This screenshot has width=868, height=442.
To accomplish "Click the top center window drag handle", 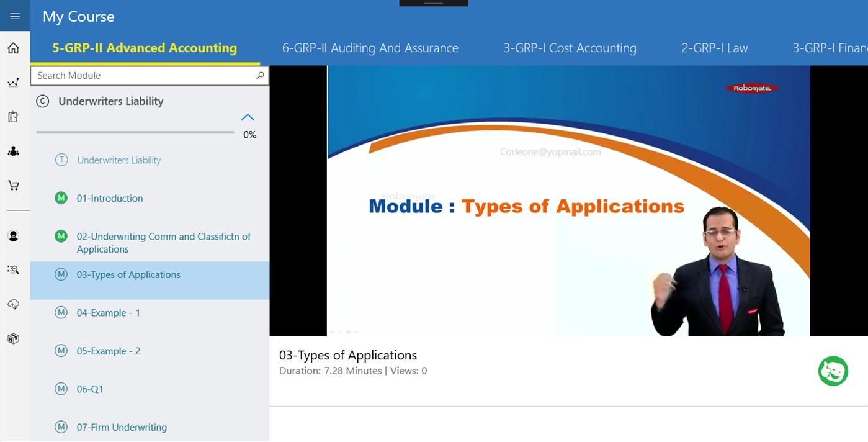I will [x=434, y=3].
